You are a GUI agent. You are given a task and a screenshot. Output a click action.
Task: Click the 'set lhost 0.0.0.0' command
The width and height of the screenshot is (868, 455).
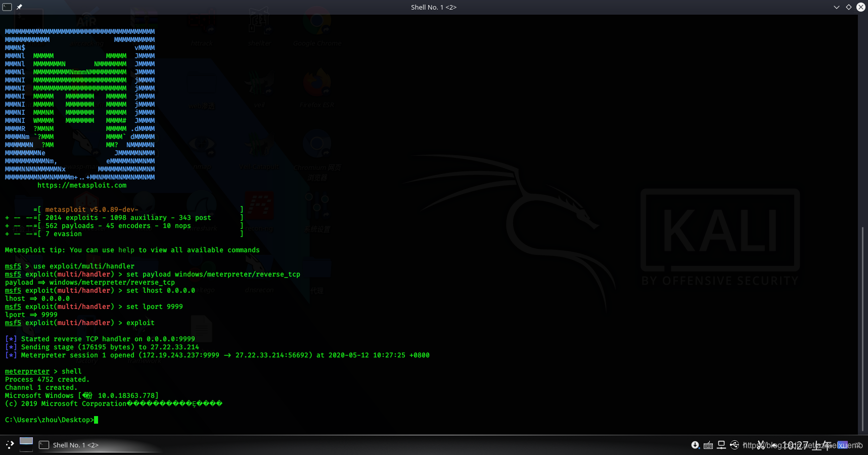(x=161, y=291)
